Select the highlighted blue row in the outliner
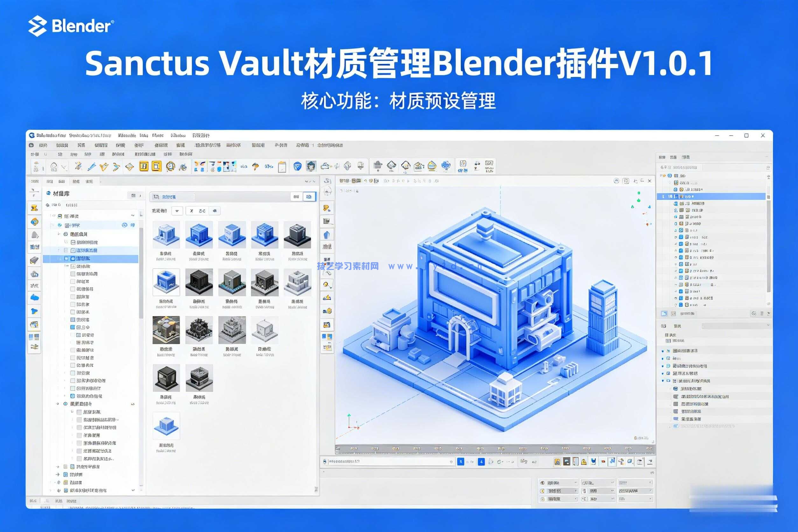798x532 pixels. tap(711, 196)
